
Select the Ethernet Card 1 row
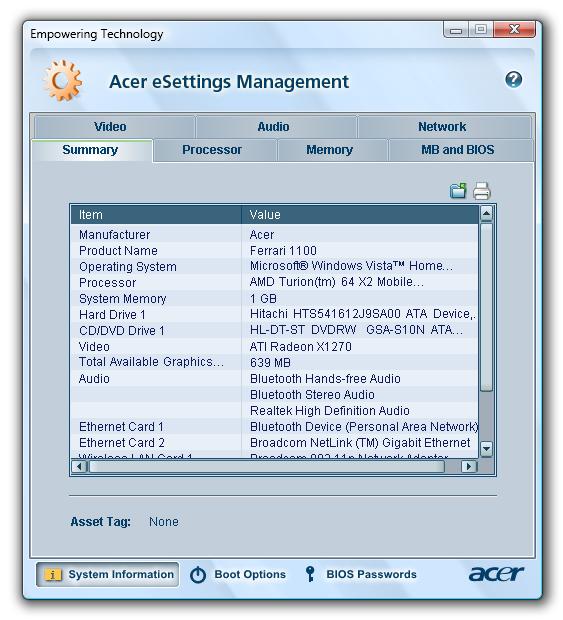[274, 427]
